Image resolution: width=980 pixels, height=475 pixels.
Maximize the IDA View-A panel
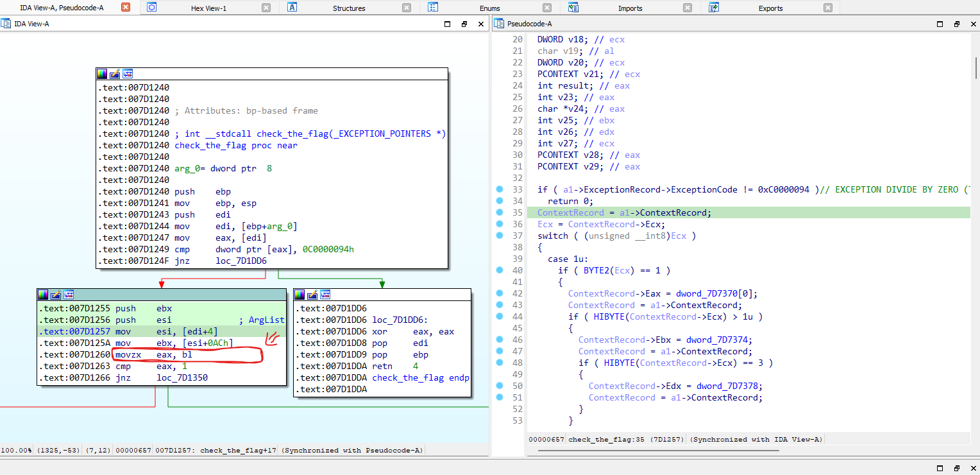(x=448, y=24)
